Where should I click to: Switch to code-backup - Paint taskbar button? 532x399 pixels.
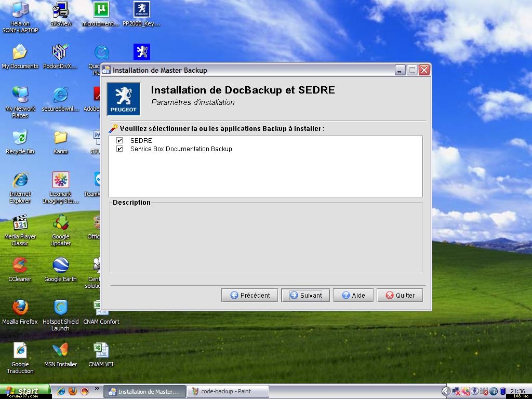point(228,392)
